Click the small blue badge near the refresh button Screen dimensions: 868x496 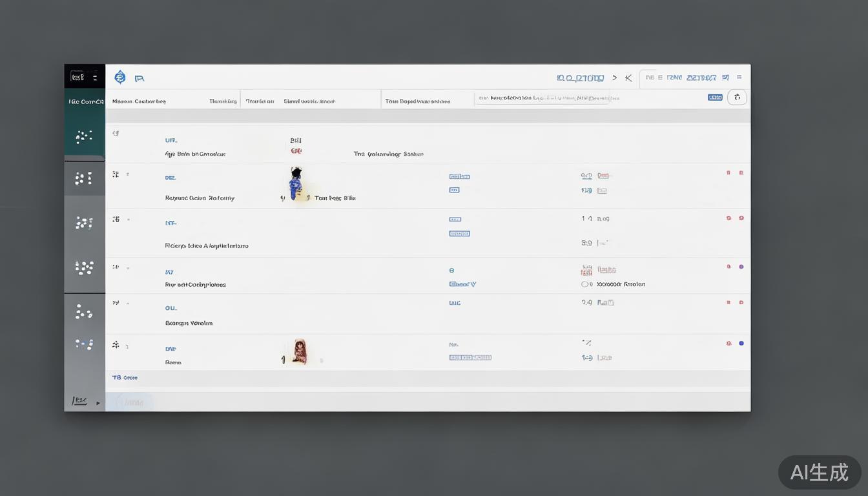tap(715, 98)
